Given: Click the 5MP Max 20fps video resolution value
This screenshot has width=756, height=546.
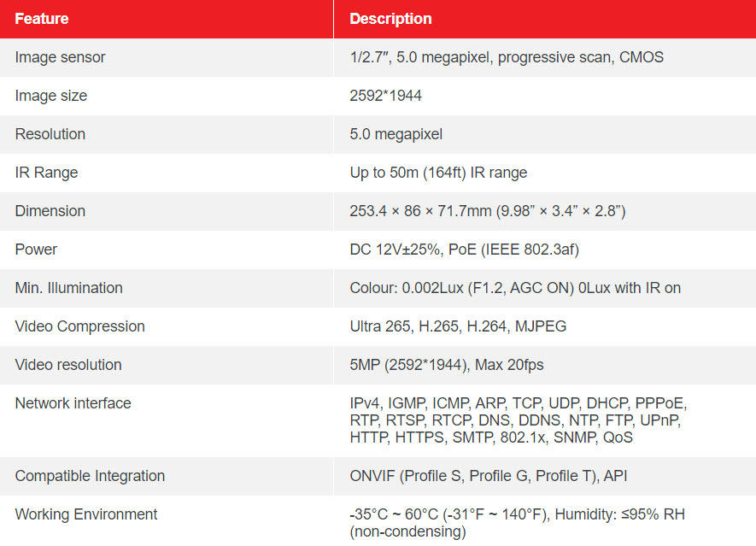Looking at the screenshot, I should coord(447,365).
